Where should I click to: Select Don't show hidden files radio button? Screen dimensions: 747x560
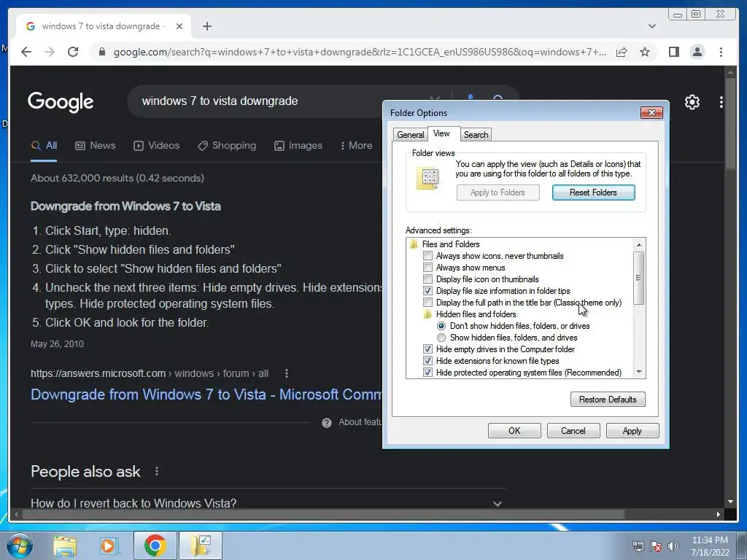(x=441, y=326)
